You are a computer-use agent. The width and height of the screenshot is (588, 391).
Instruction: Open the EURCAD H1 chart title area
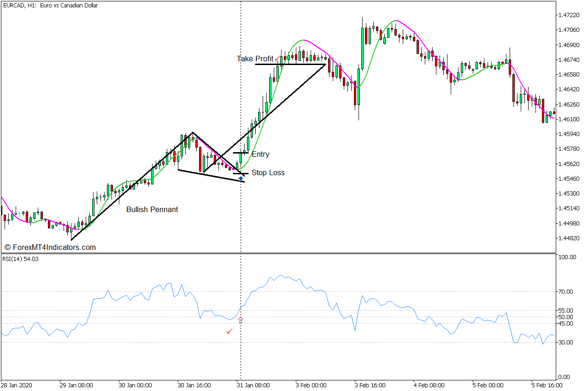pos(51,6)
